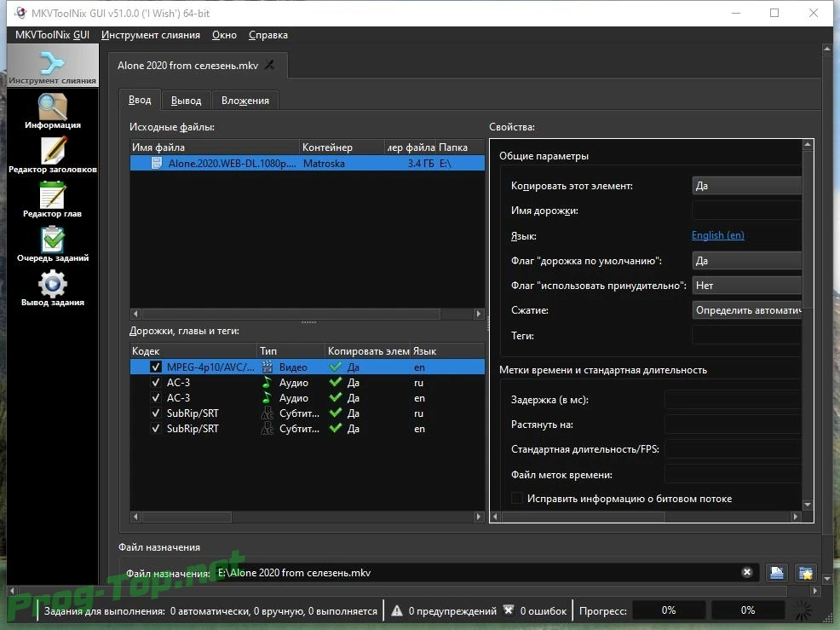Click subtitle icon of ru SubRip/SRT track
840x630 pixels.
[267, 413]
